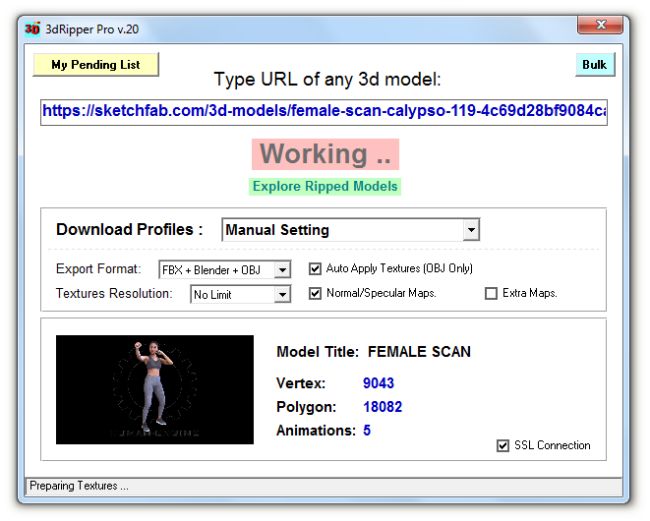Viewport: 650px width, 521px height.
Task: Click the female scan model thumbnail
Action: point(155,390)
